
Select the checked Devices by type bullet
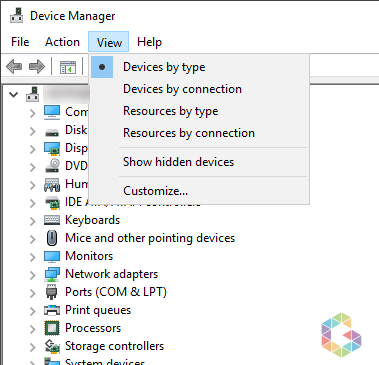(x=102, y=67)
